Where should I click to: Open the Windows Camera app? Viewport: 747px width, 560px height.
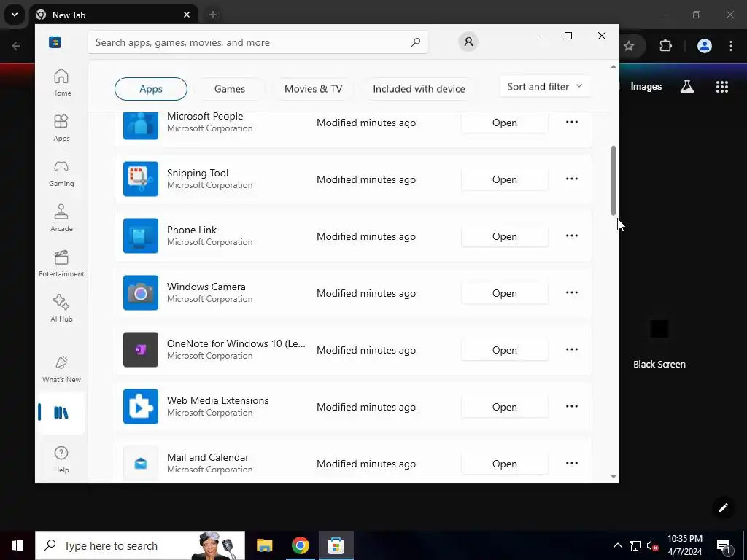point(505,293)
